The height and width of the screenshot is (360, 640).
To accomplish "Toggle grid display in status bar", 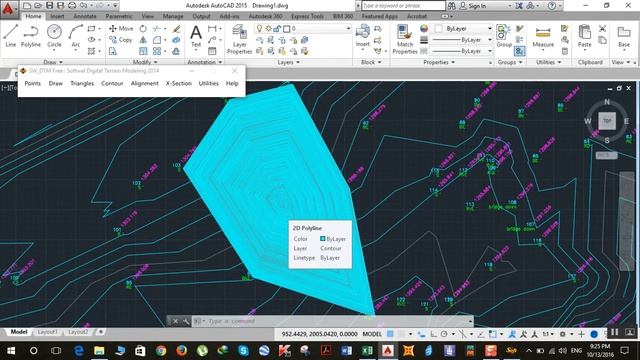I will (x=390, y=334).
